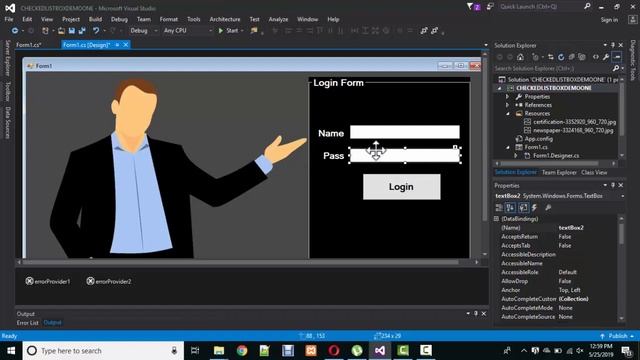Viewport: 640px width, 360px height.
Task: Click the Start debugging button
Action: [x=228, y=31]
